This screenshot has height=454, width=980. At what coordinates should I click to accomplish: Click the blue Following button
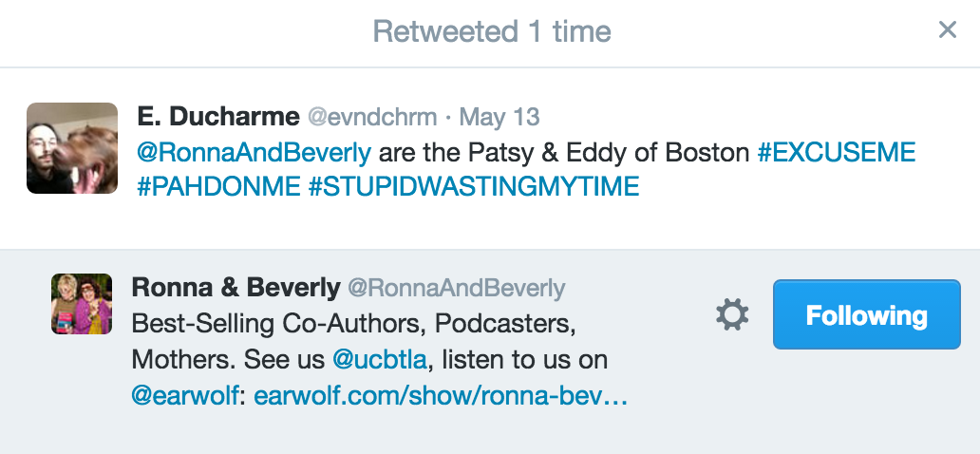point(866,314)
